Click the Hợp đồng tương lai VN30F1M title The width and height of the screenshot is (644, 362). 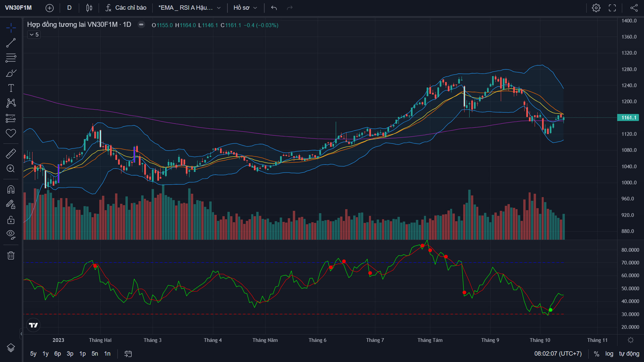pos(79,24)
